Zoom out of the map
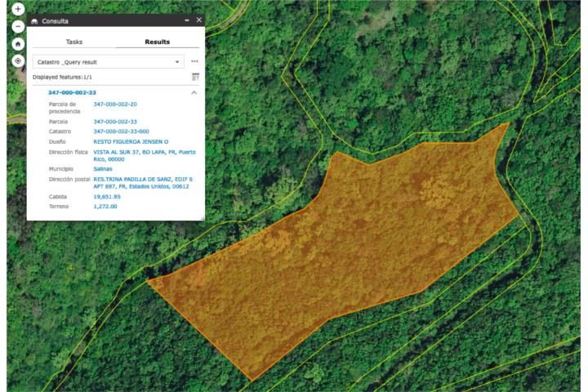 point(18,26)
